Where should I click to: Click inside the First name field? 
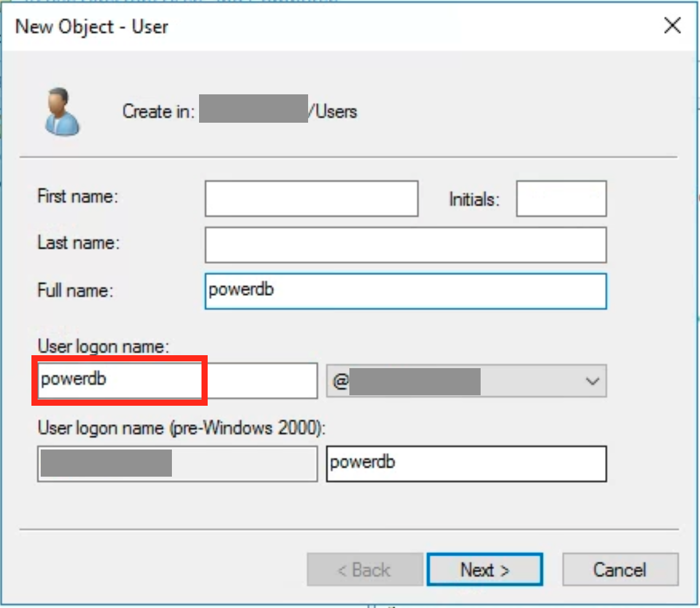coord(311,198)
